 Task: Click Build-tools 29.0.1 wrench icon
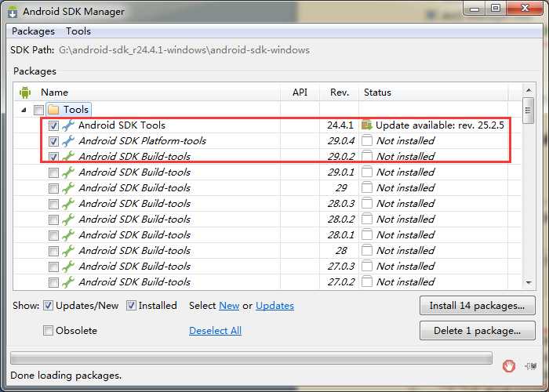(x=68, y=172)
